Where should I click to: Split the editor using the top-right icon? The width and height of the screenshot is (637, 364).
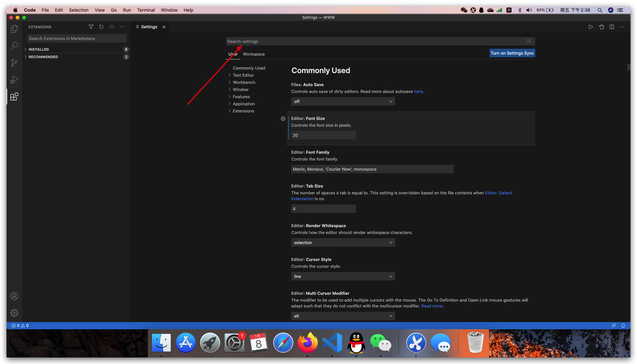click(612, 27)
